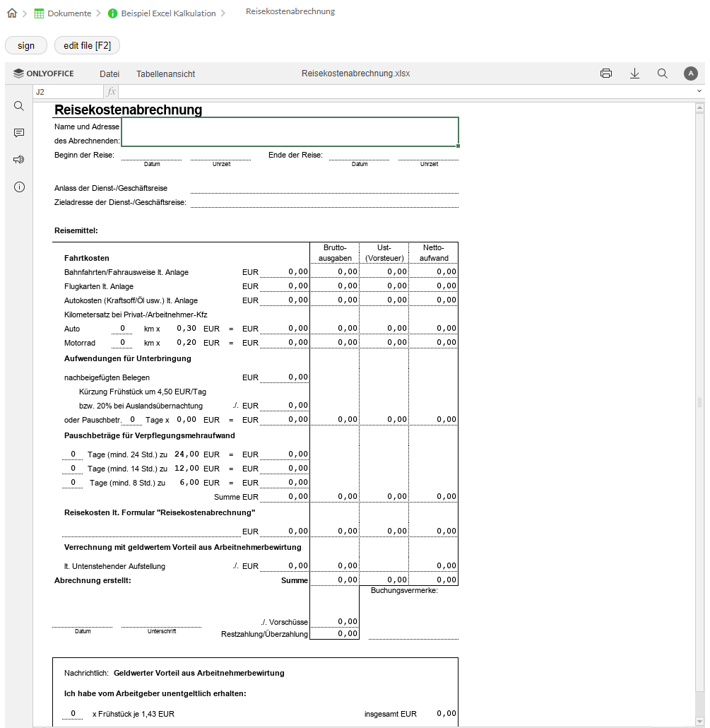Image resolution: width=710 pixels, height=728 pixels.
Task: Select the 'Brutto-ausgaben' column header
Action: 335,253
